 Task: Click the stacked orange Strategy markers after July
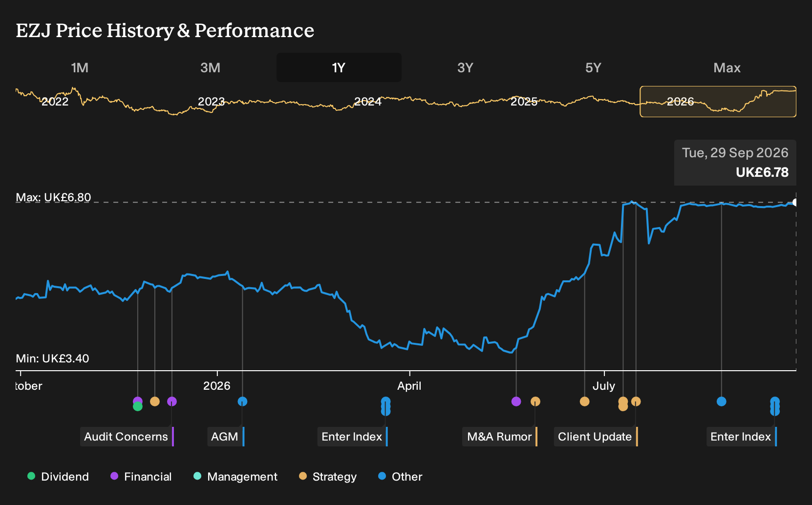coord(623,404)
